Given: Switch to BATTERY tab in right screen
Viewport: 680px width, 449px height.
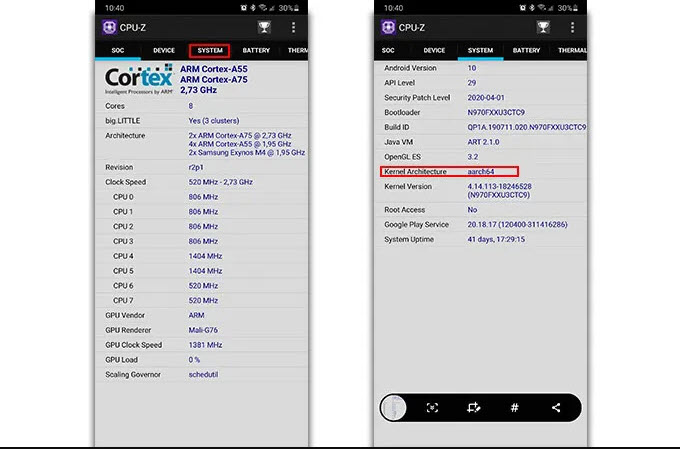Looking at the screenshot, I should (526, 50).
